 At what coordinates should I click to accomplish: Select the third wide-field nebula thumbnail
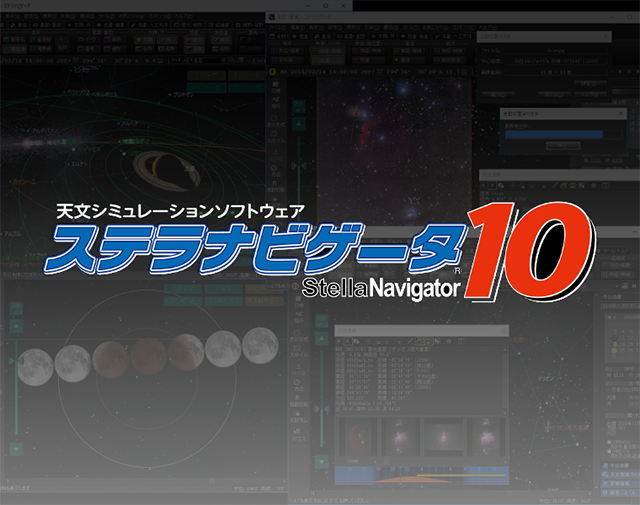coord(444,437)
